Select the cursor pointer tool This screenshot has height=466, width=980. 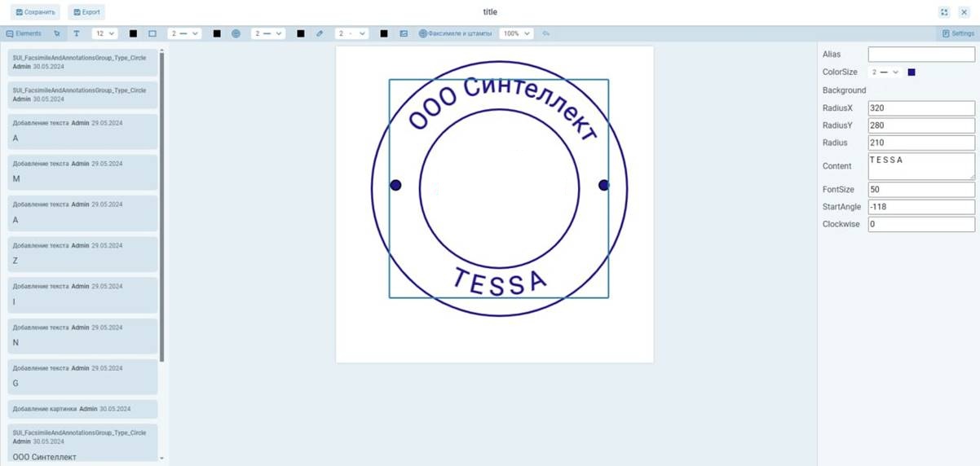click(57, 33)
